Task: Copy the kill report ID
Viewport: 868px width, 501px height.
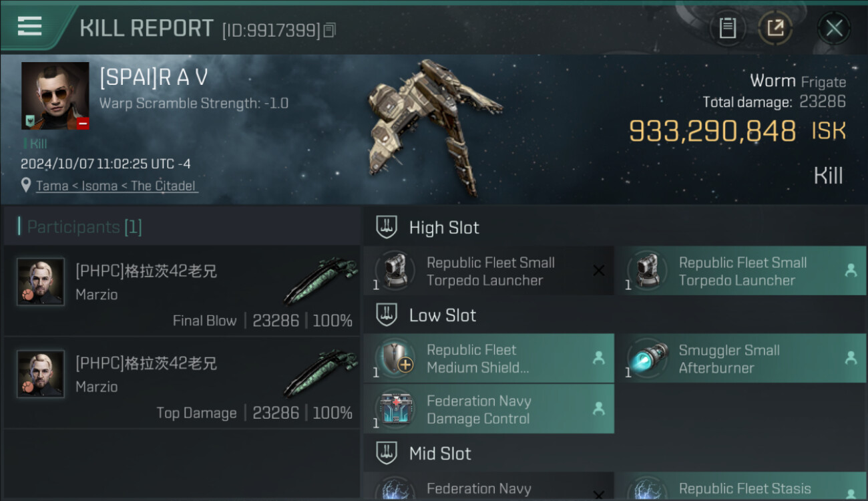Action: (330, 30)
